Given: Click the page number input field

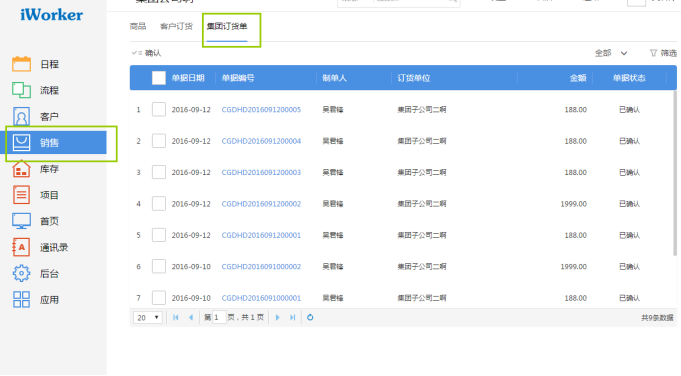Looking at the screenshot, I should coord(219,317).
